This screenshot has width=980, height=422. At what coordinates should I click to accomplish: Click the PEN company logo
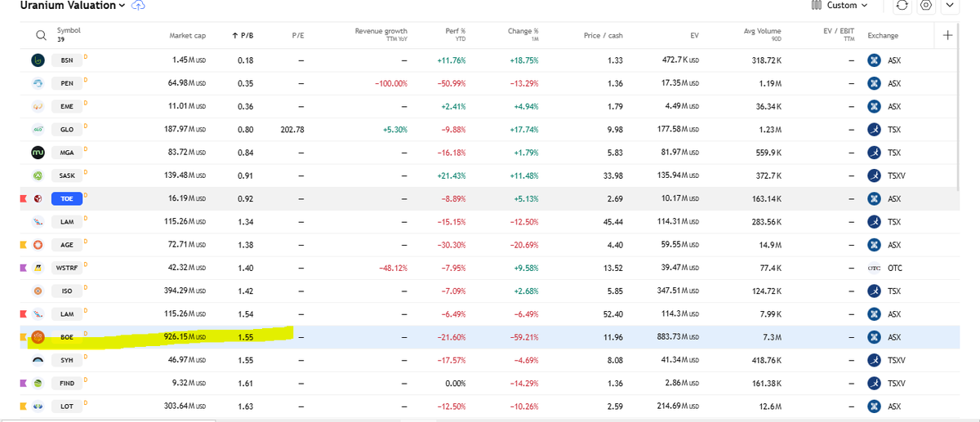[38, 83]
